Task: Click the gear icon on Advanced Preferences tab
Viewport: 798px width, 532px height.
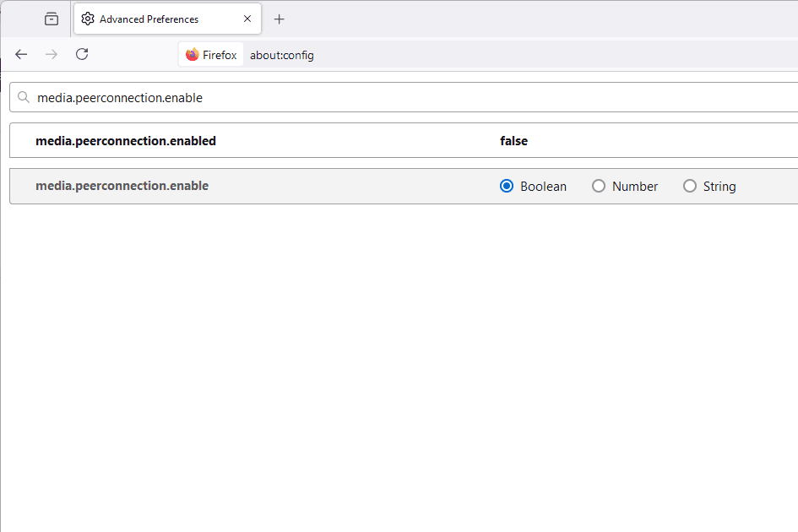Action: tap(88, 19)
